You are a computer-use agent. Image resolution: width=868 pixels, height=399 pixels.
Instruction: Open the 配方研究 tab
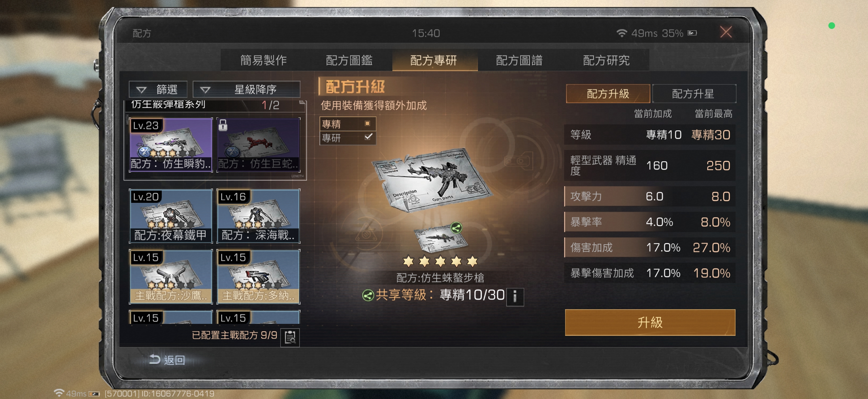606,60
